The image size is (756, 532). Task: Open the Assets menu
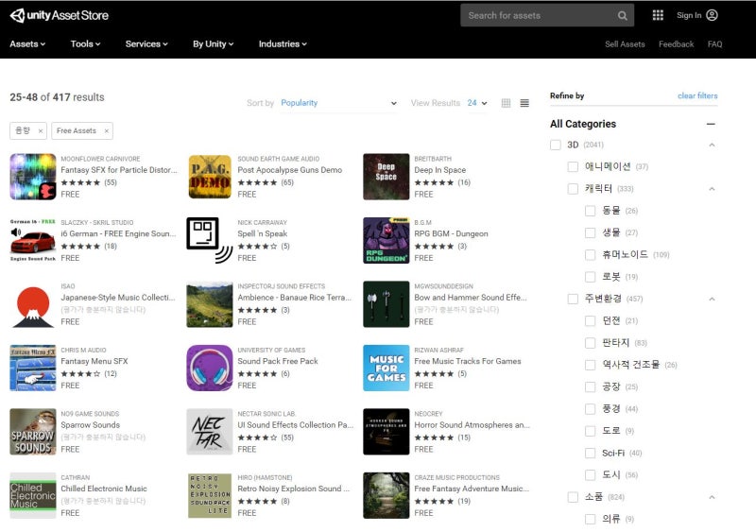point(27,43)
